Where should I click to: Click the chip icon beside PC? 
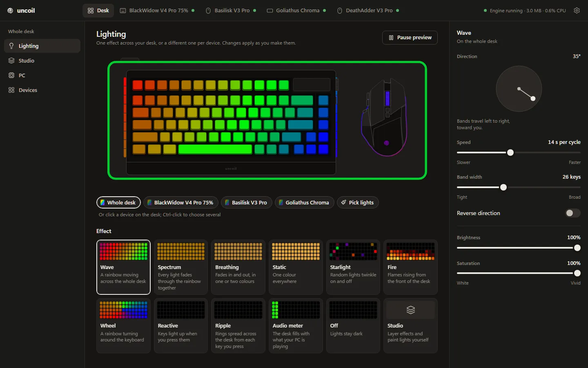[x=11, y=75]
